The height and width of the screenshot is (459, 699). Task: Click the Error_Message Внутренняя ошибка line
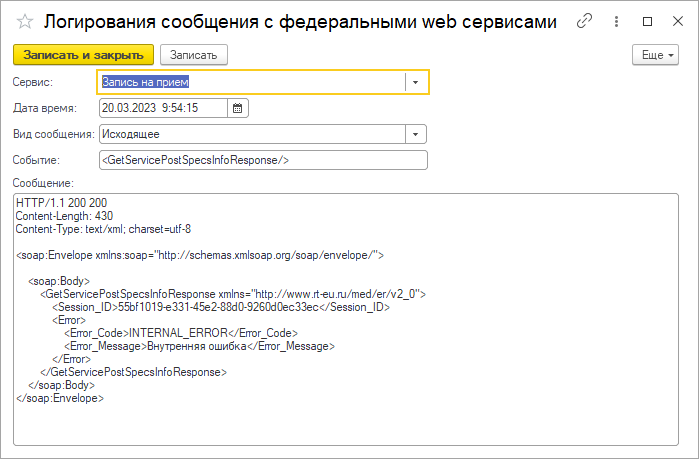198,346
